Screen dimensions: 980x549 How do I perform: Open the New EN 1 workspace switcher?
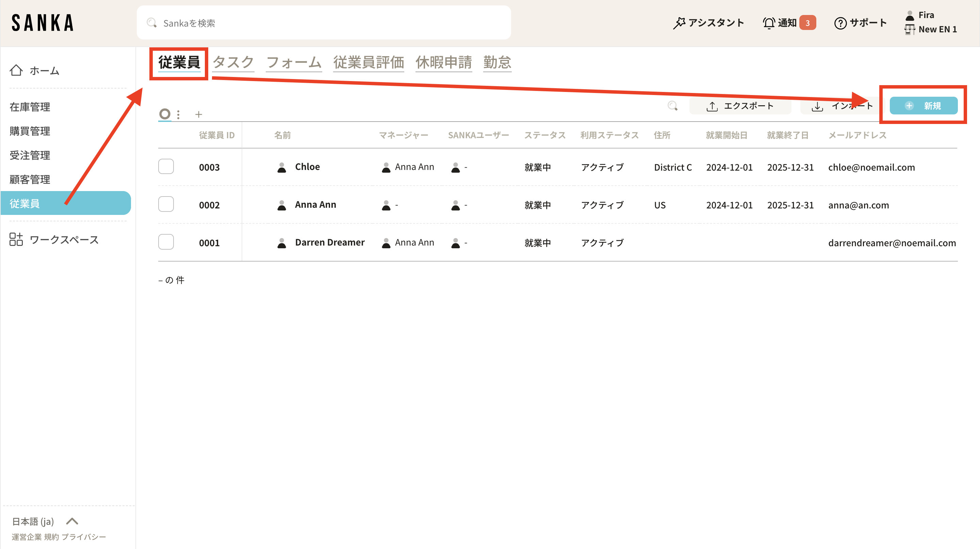click(937, 29)
